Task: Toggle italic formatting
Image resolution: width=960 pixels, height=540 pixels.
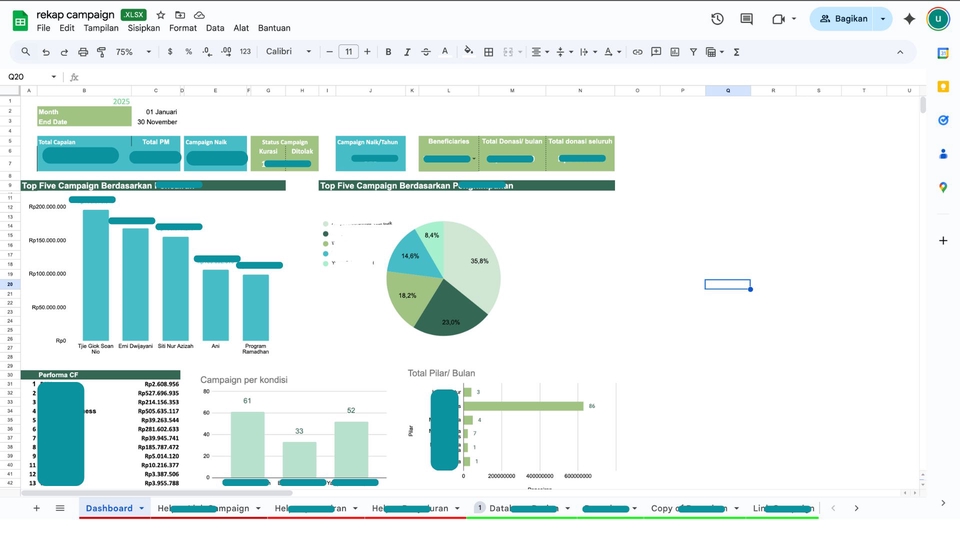Action: click(407, 52)
